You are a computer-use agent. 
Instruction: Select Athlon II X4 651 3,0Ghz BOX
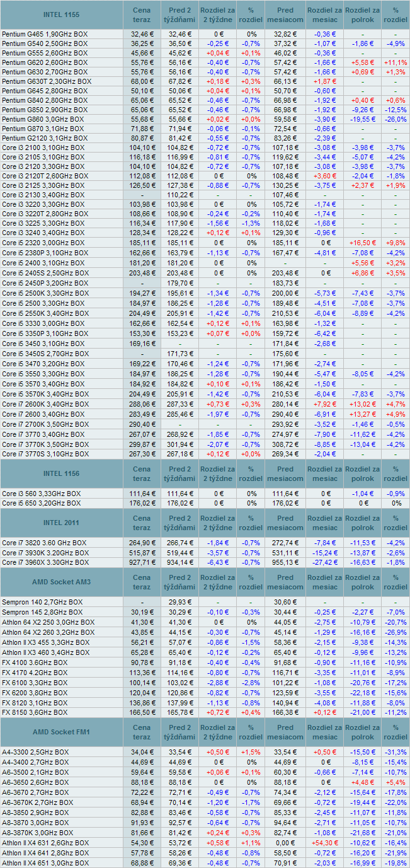pos(45,863)
